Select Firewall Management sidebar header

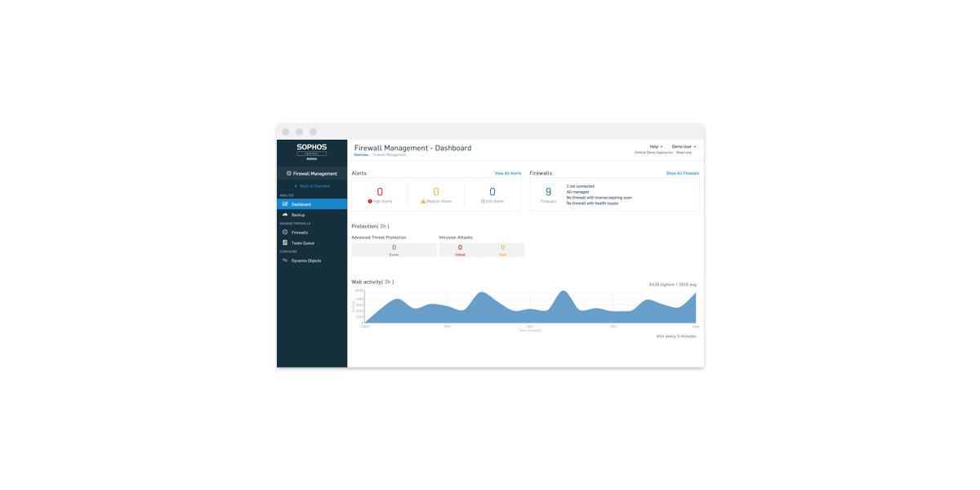click(x=312, y=173)
